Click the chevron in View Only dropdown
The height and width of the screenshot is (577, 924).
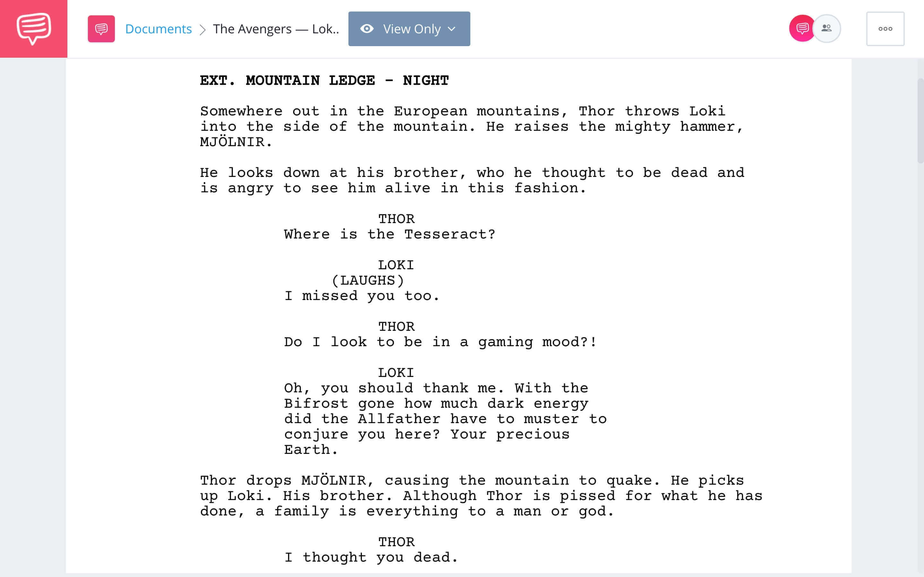(451, 29)
